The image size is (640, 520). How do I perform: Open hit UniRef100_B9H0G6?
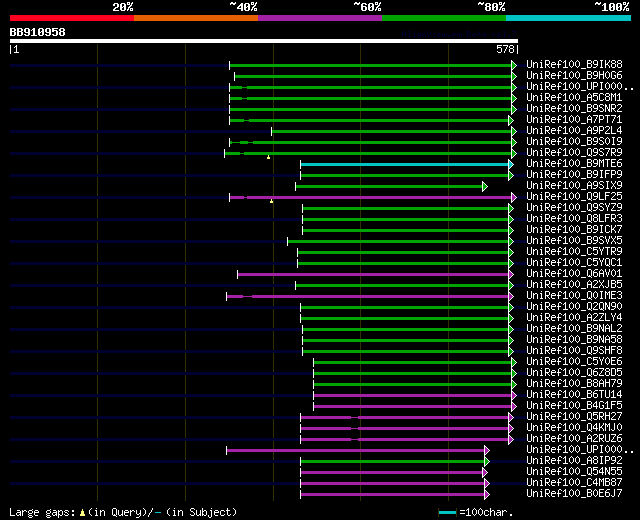[574, 76]
